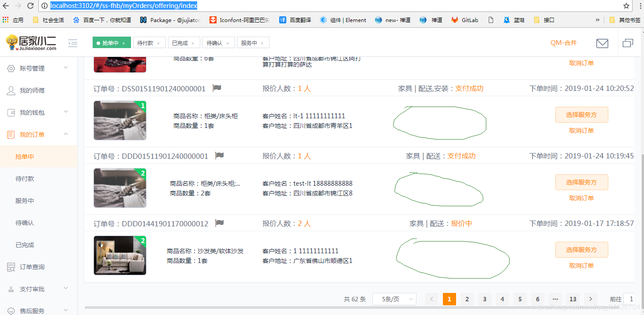Open the product thumbnail for test-lt order
This screenshot has height=315, width=644.
pos(120,188)
